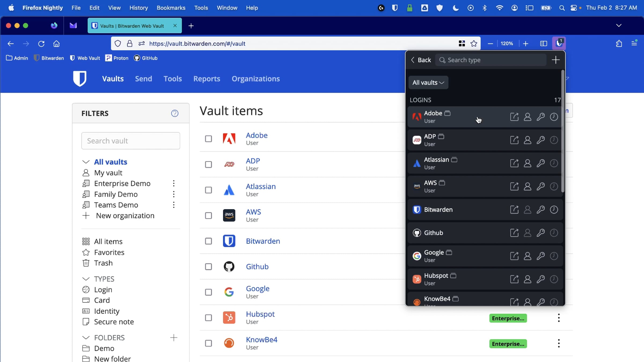This screenshot has height=362, width=644.
Task: Click the Search type field in popup
Action: click(491, 60)
